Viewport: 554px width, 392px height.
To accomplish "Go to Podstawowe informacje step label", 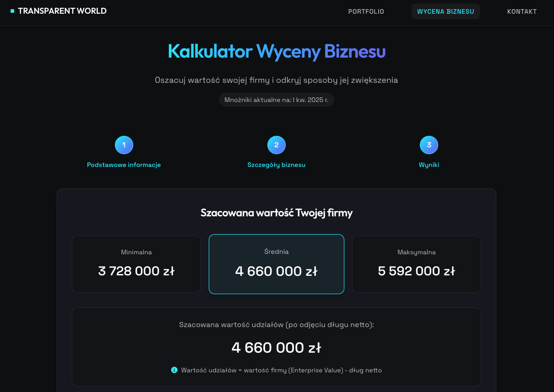I will [x=124, y=165].
